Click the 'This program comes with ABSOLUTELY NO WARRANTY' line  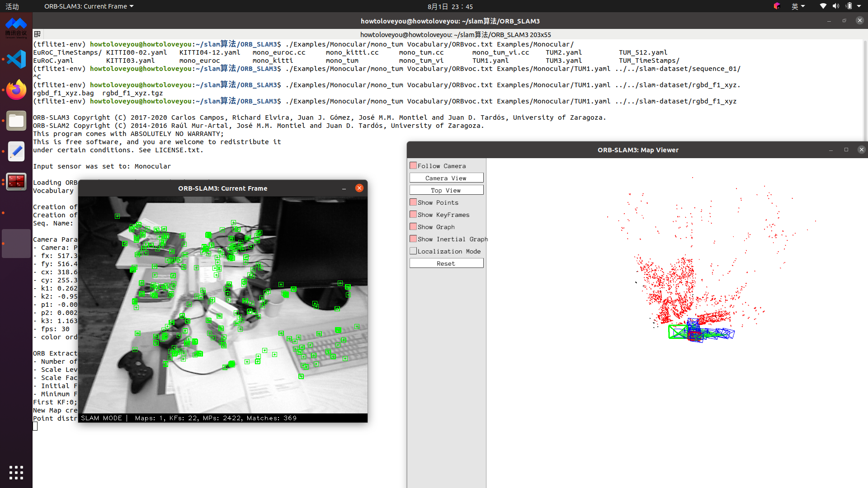(128, 134)
